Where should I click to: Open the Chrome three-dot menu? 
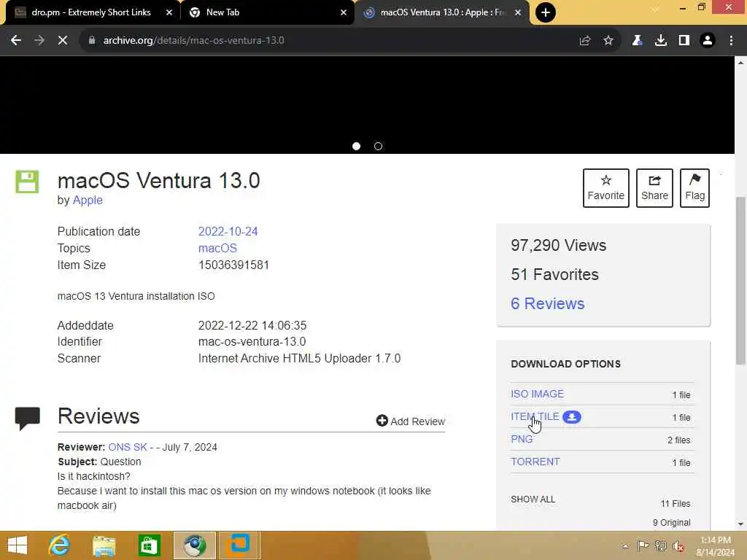coord(731,41)
